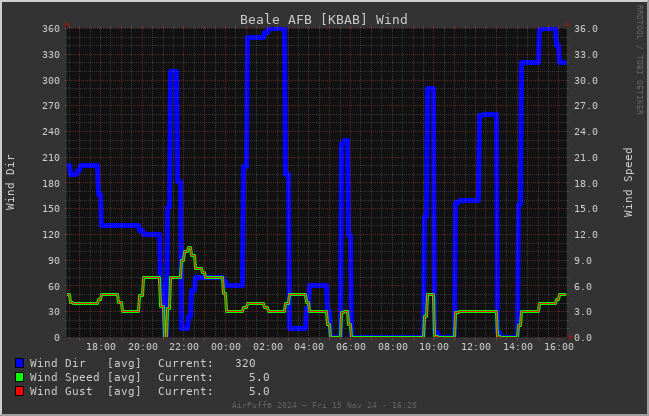
Task: Click the AirPuff 2024 timestamp footer
Action: (x=324, y=405)
